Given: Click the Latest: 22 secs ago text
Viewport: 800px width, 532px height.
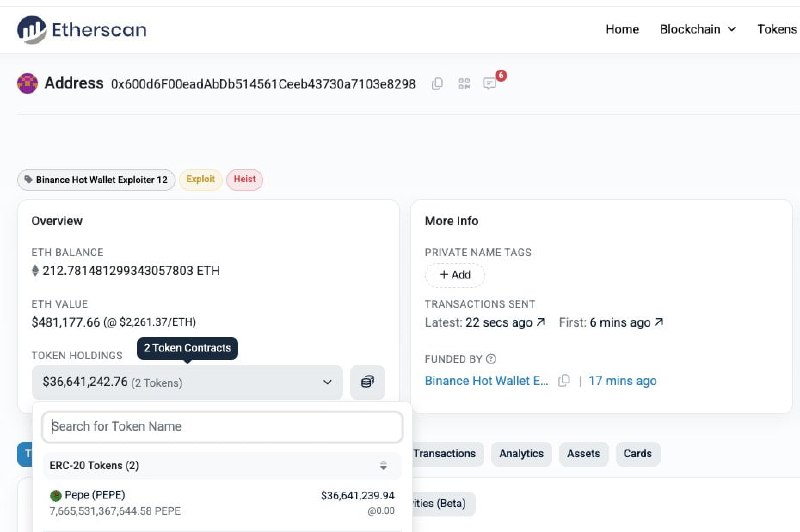Looking at the screenshot, I should (479, 322).
